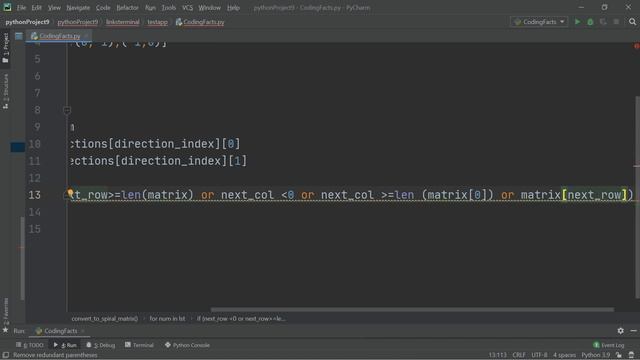This screenshot has width=640, height=360.
Task: Click the bold pythonProject9 breadcrumb
Action: (x=27, y=22)
